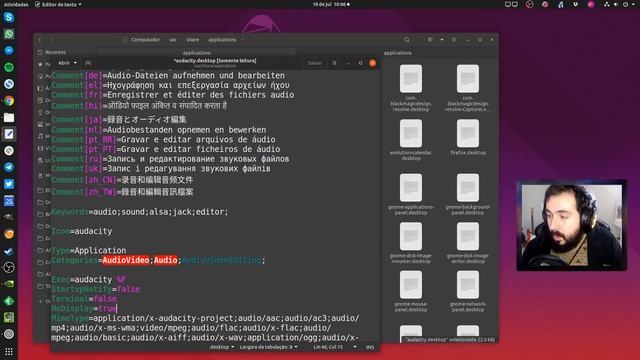Open the 'Editor de texto' app menu
Screen dimensions: 640x360
pyautogui.click(x=58, y=4)
